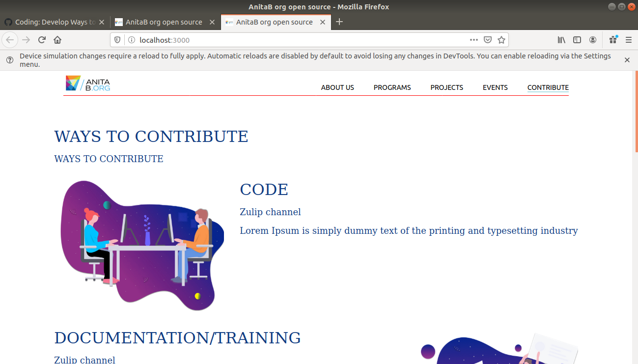The width and height of the screenshot is (638, 364).
Task: Open the Firefox Account profile icon
Action: coord(593,40)
